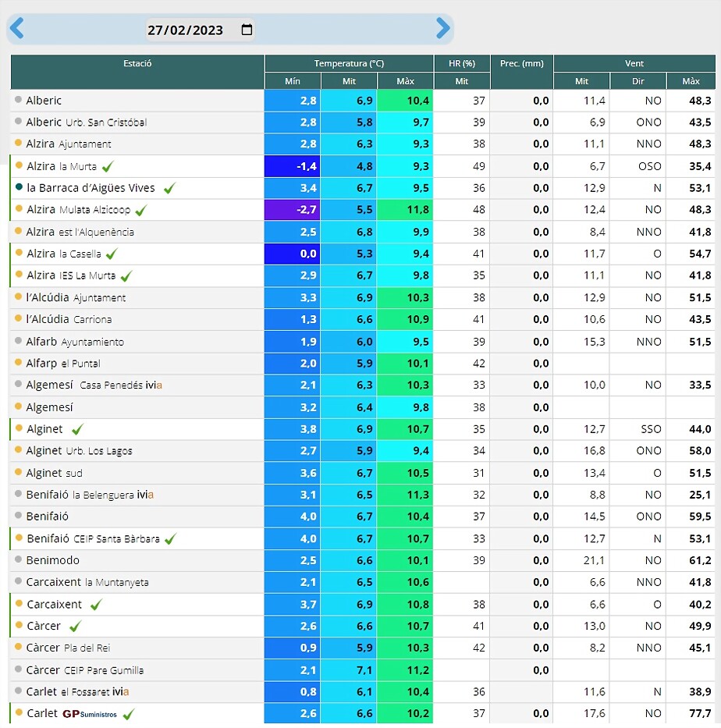Click the 11,8 green maximum temperature cell
The image size is (721, 728).
click(x=405, y=210)
